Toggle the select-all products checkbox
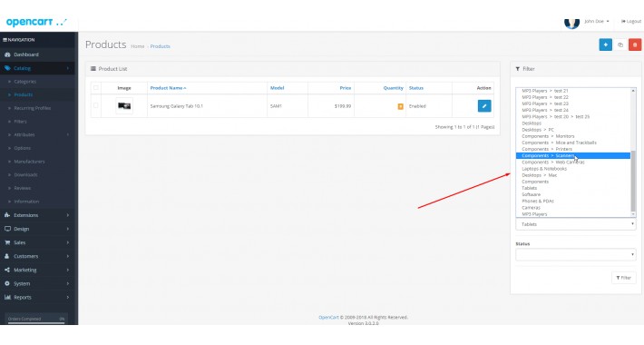The height and width of the screenshot is (345, 644). [x=96, y=87]
